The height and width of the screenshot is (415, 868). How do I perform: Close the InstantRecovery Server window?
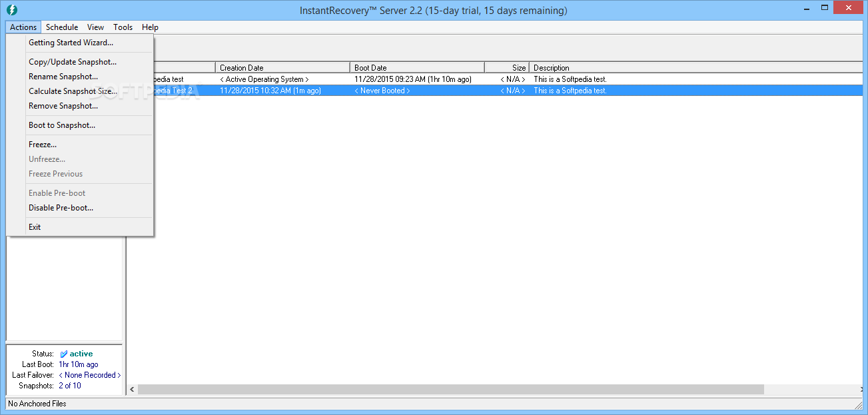847,8
